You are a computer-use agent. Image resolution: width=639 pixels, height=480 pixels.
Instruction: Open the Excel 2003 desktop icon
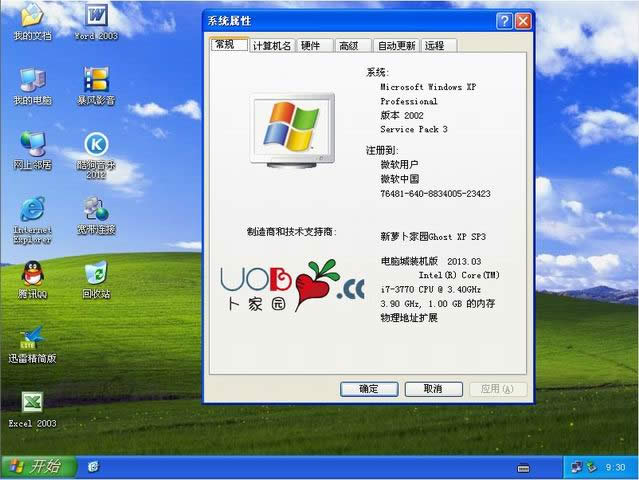tap(32, 403)
